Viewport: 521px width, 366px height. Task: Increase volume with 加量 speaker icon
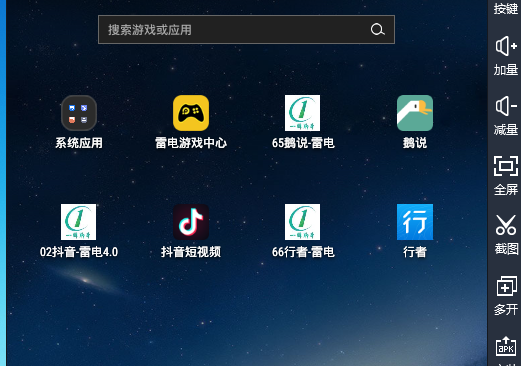506,46
